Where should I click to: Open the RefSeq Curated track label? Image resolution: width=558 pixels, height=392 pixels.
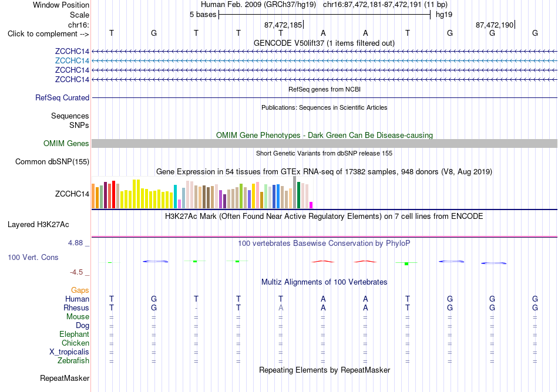pyautogui.click(x=62, y=98)
